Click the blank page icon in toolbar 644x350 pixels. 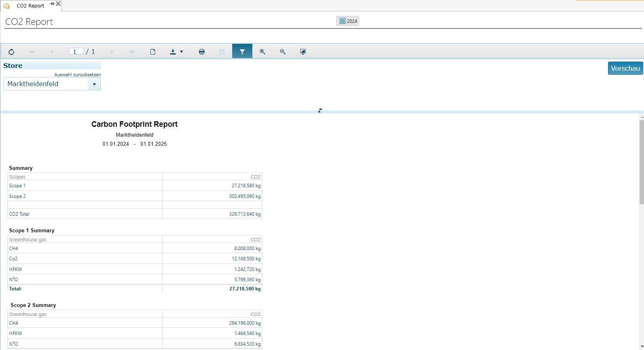tap(153, 52)
